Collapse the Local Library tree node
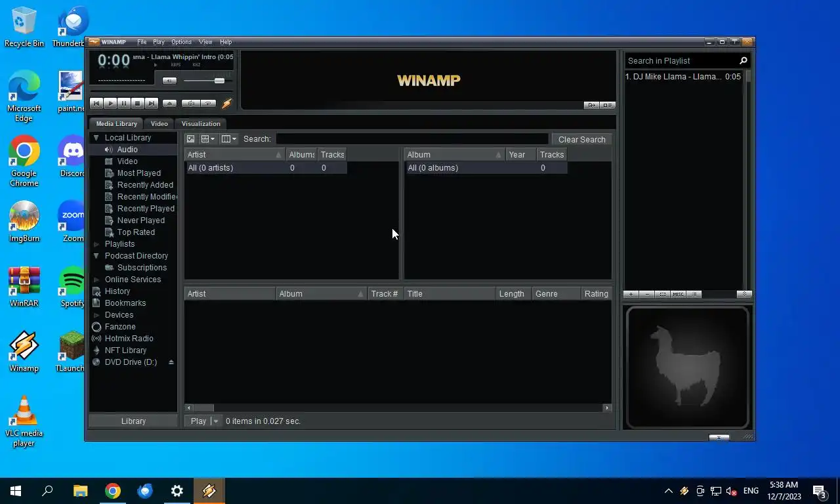This screenshot has width=840, height=504. click(96, 138)
